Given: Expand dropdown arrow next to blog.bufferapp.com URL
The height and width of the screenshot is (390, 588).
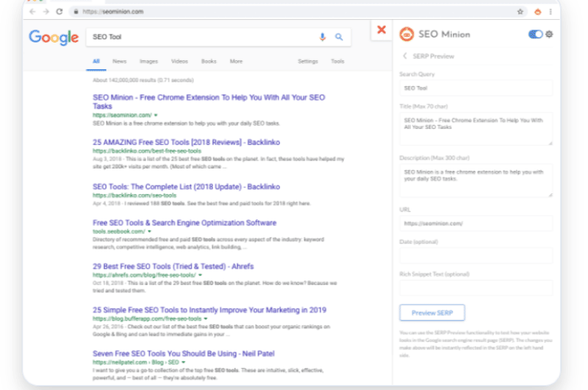Looking at the screenshot, I should (206, 319).
